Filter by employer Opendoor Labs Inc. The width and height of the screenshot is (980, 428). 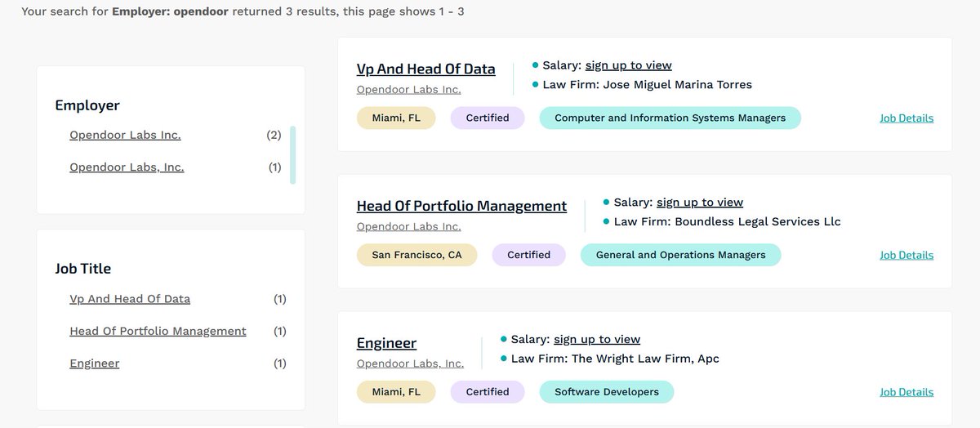tap(125, 135)
